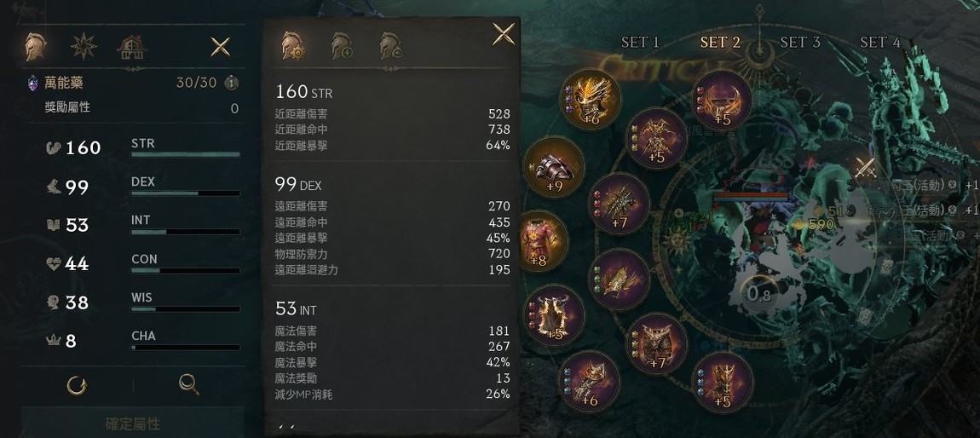The width and height of the screenshot is (980, 438).
Task: Select the +9 gauntlet equipment slot
Action: coord(555,168)
